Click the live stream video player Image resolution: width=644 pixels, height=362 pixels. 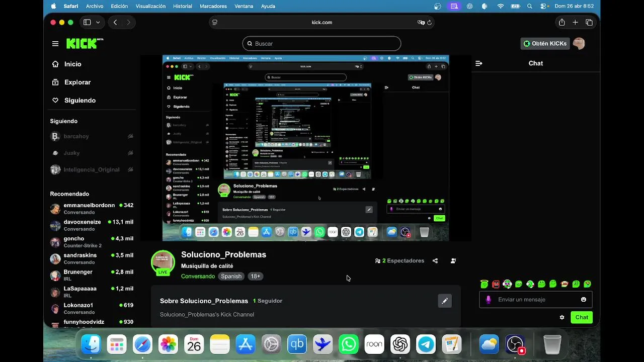(x=306, y=148)
